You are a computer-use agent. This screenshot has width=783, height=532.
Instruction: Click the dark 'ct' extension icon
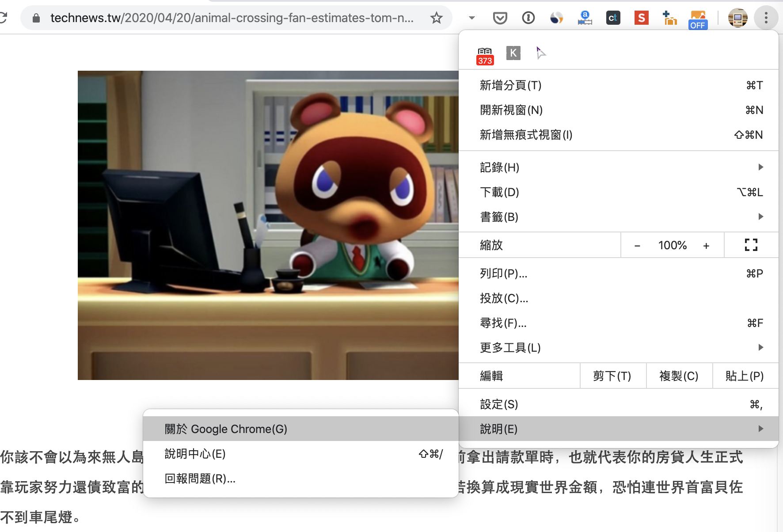(613, 18)
